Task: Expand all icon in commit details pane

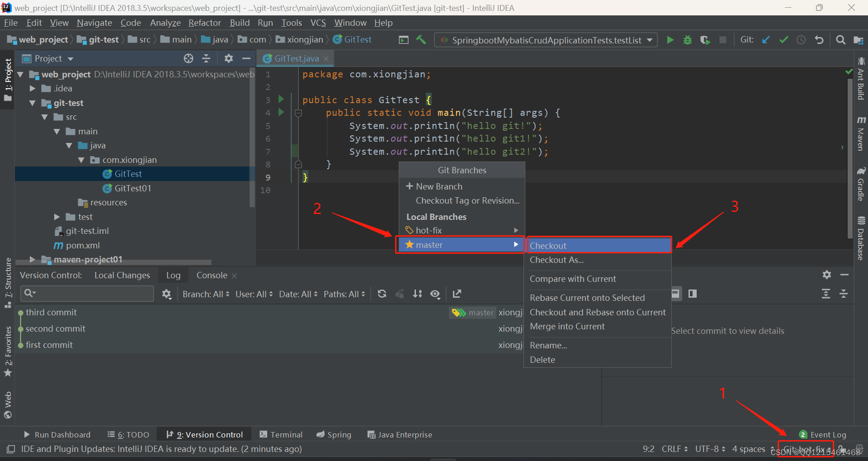Action: click(x=826, y=294)
